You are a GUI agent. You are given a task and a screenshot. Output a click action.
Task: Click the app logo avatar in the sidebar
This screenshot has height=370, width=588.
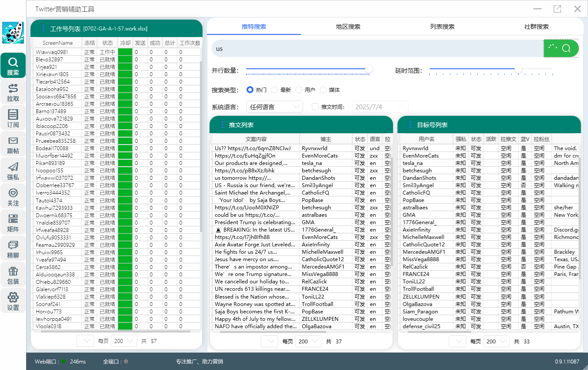point(13,32)
